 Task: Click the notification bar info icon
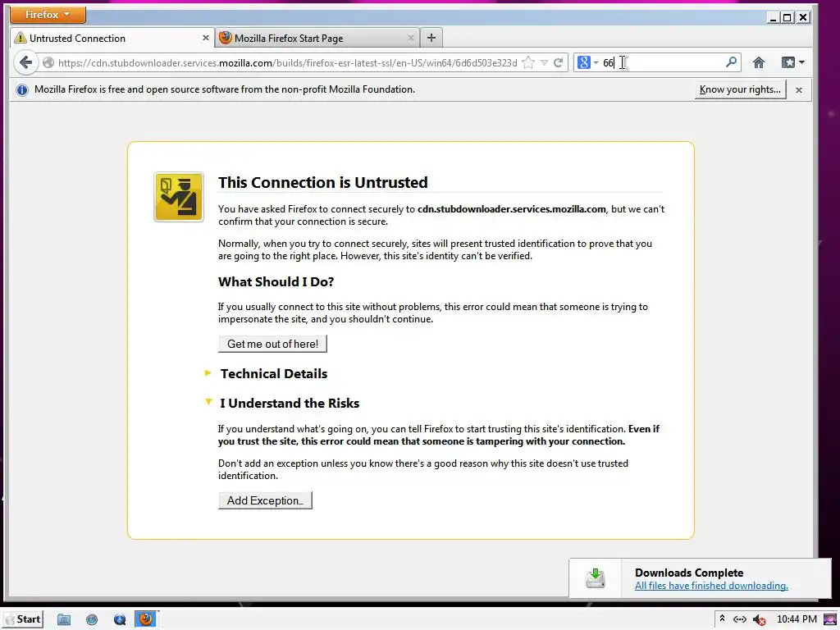pos(22,90)
